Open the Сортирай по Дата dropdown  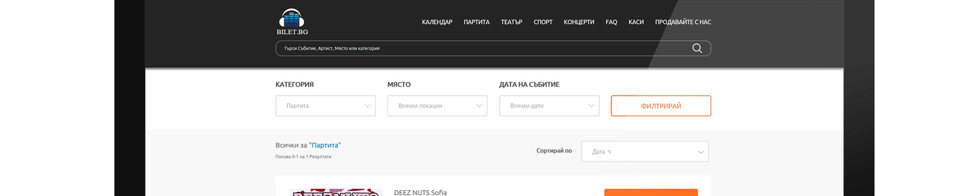[x=644, y=152]
